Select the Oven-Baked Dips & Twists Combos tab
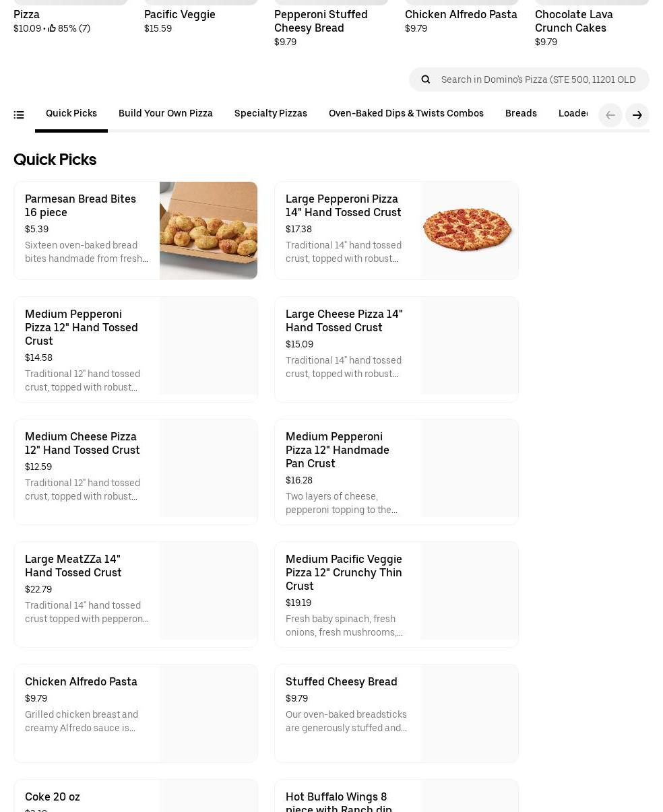 coord(406,113)
